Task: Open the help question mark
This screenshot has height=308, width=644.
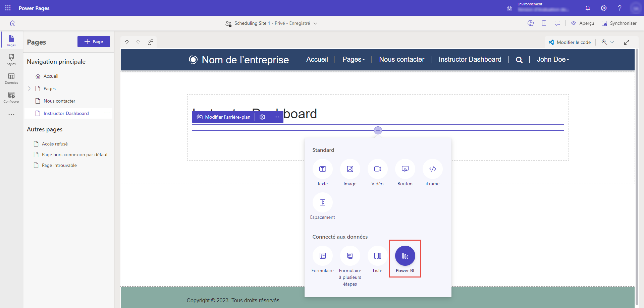Action: (x=620, y=8)
